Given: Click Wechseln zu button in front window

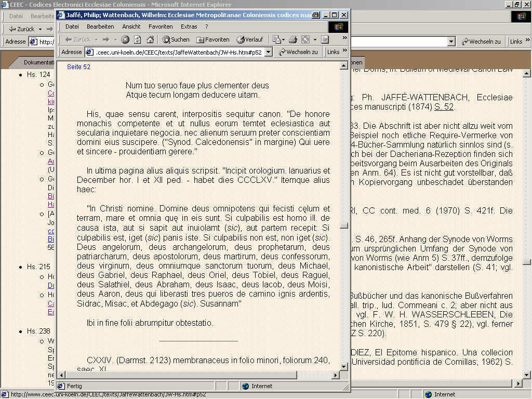Looking at the screenshot, I should coord(299,52).
